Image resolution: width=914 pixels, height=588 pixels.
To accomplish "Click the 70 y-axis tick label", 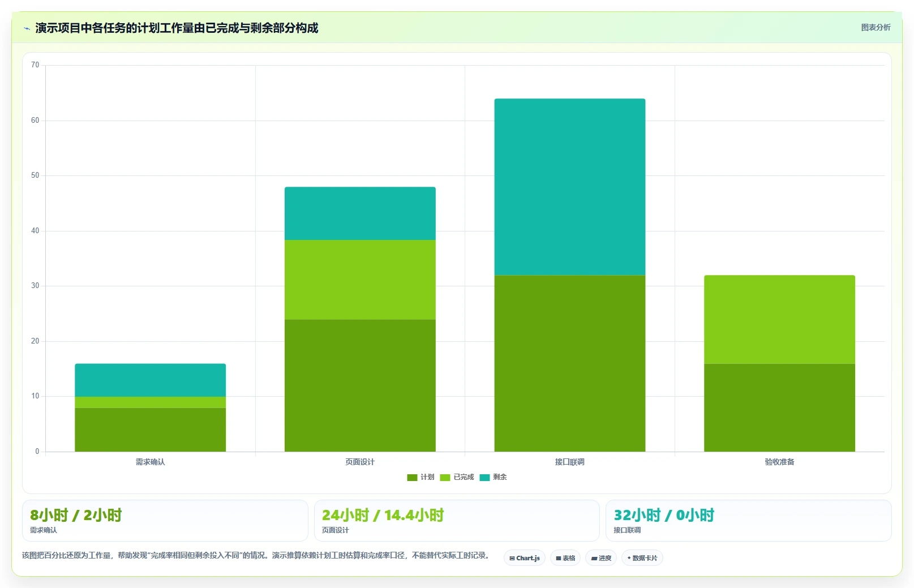I will [x=35, y=65].
